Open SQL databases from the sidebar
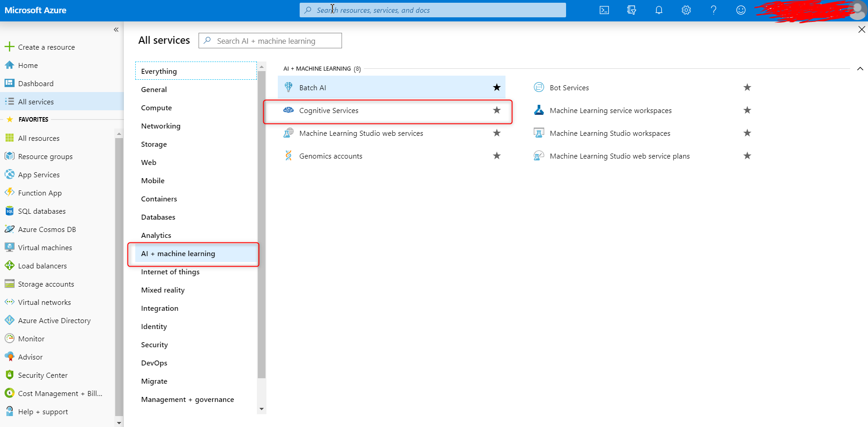Image resolution: width=868 pixels, height=427 pixels. tap(41, 211)
